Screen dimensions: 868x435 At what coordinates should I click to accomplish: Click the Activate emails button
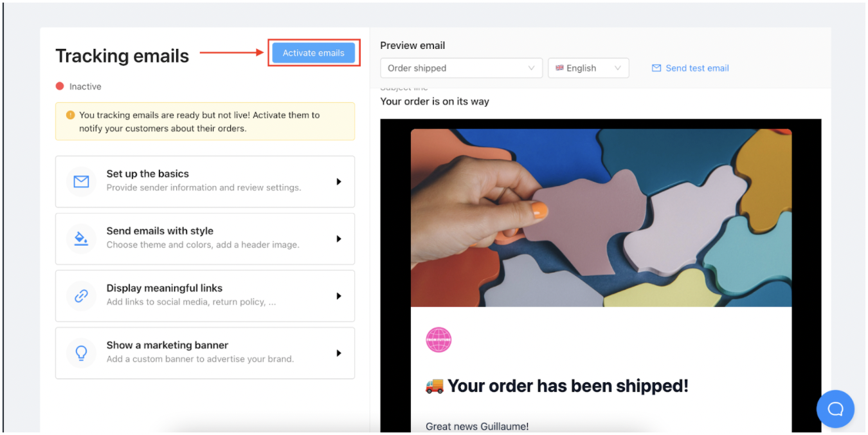click(x=314, y=53)
